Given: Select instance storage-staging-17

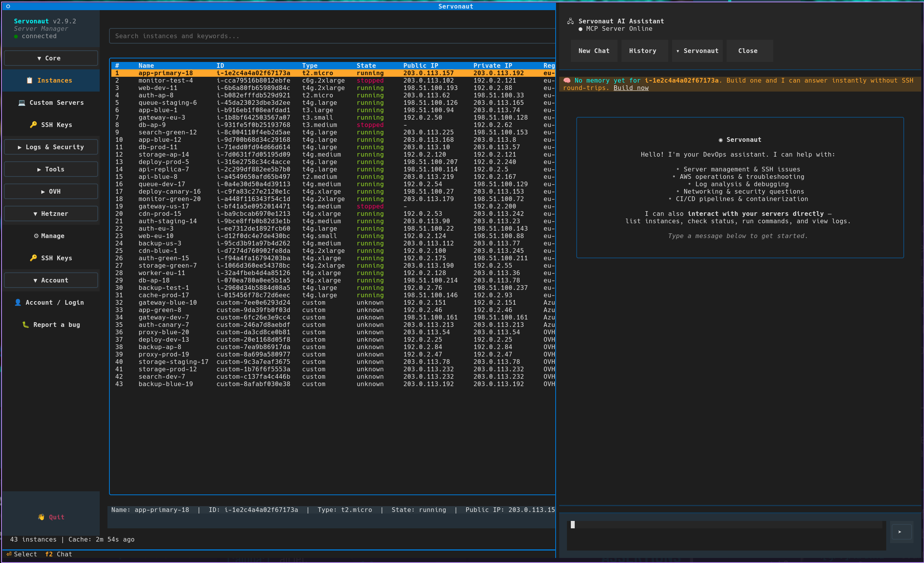Looking at the screenshot, I should pos(333,362).
